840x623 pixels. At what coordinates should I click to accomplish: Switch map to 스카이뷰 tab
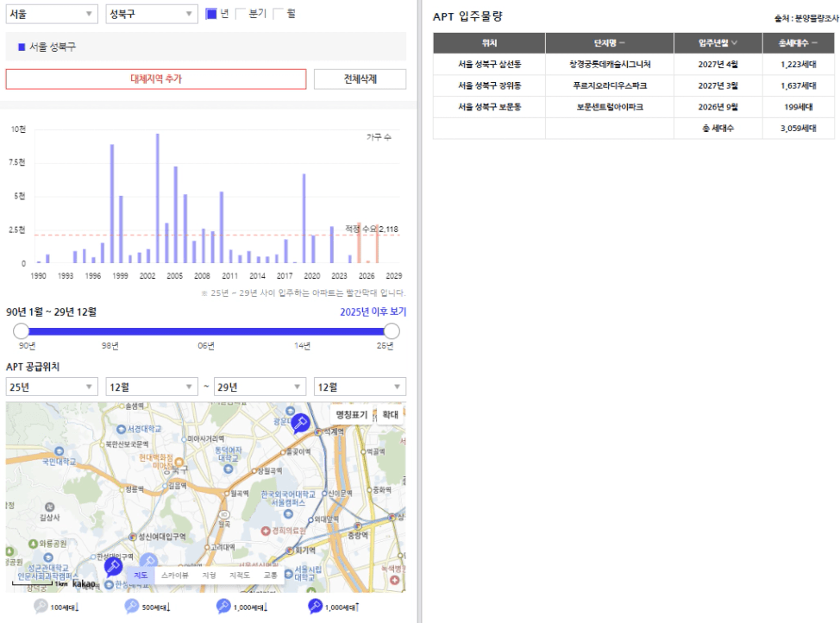(x=175, y=576)
